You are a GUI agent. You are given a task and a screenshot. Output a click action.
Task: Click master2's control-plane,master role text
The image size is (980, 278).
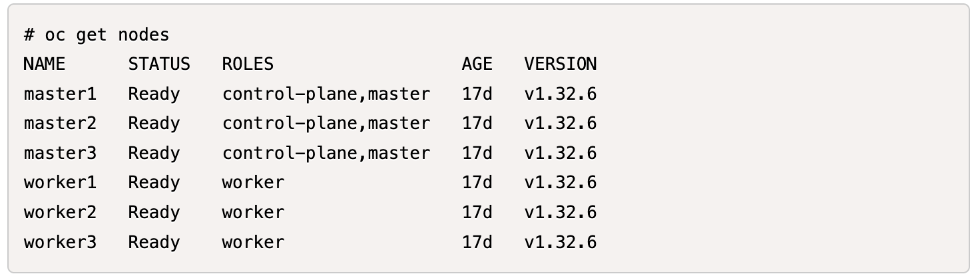tap(326, 124)
